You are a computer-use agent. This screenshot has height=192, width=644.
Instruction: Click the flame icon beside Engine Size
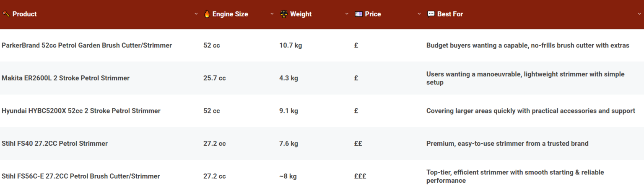pyautogui.click(x=207, y=14)
